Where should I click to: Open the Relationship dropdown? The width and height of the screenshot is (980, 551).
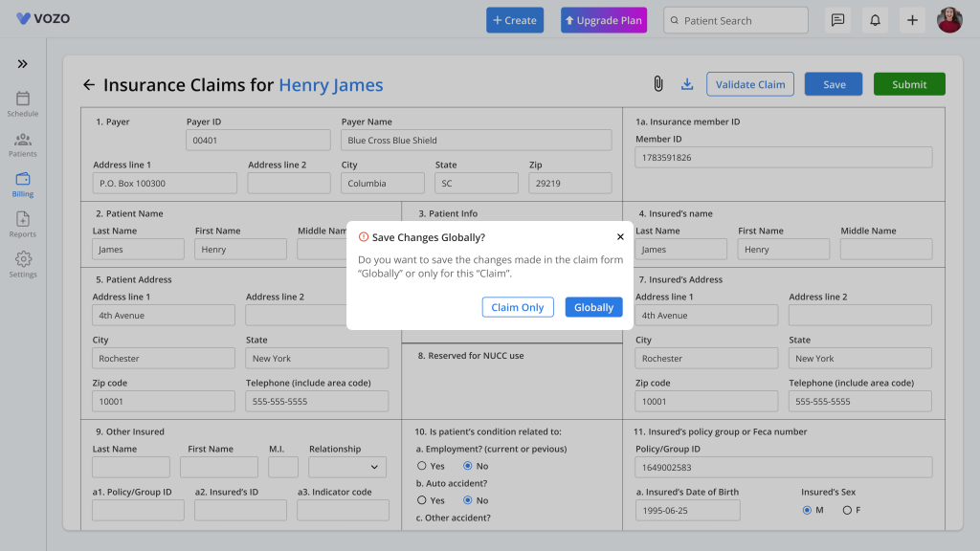[x=347, y=467]
